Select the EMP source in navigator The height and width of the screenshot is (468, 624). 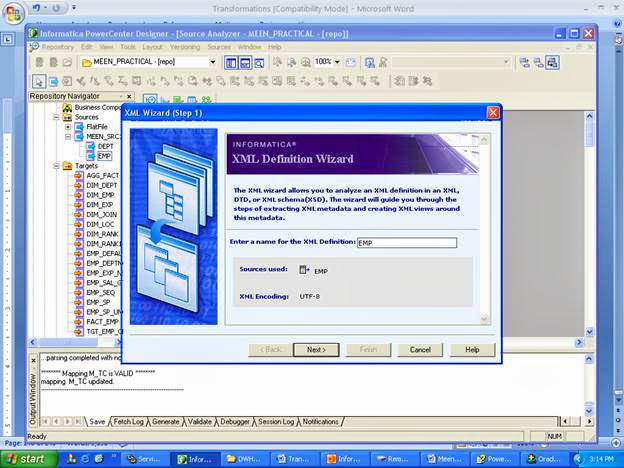coord(104,156)
